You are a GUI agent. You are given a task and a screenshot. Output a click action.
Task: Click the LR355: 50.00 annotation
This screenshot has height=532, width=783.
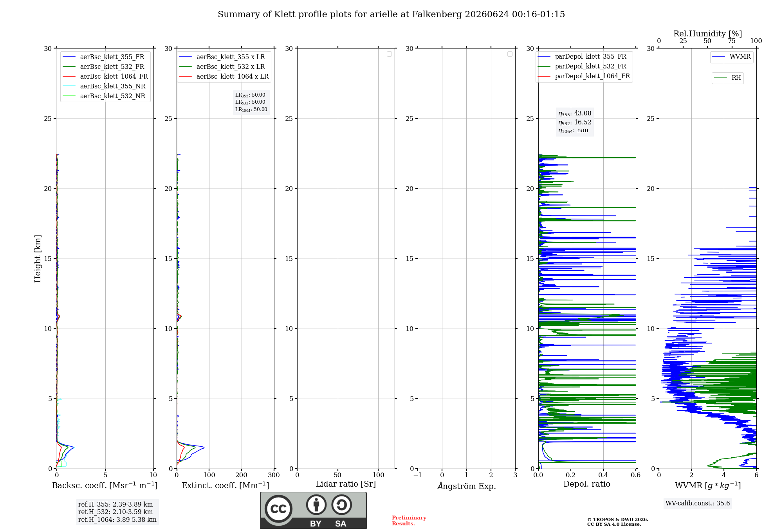(250, 95)
